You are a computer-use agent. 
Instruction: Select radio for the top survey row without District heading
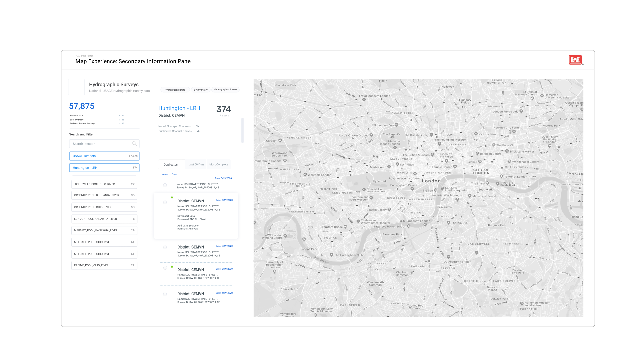click(165, 185)
